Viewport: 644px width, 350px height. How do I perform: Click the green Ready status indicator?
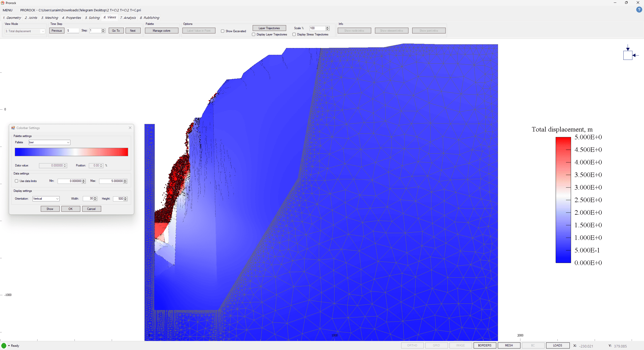(4, 345)
